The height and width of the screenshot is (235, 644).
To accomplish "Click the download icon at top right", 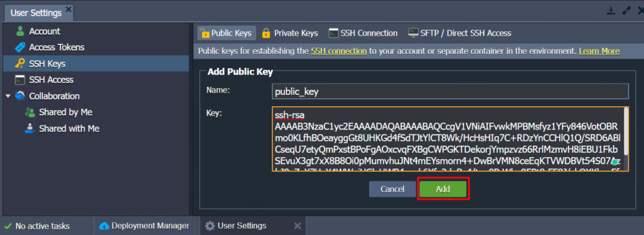I will [611, 11].
